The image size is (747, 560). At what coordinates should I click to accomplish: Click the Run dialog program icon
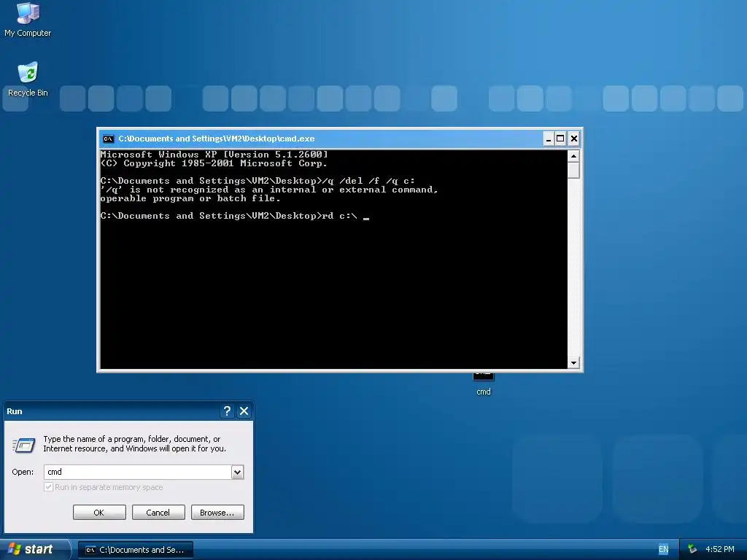[24, 446]
